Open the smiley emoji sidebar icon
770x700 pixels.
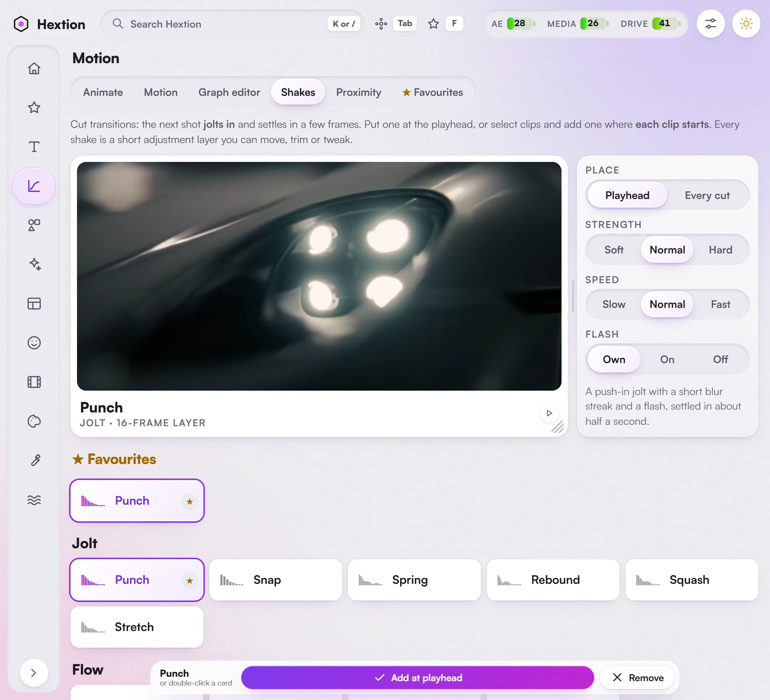pyautogui.click(x=34, y=343)
